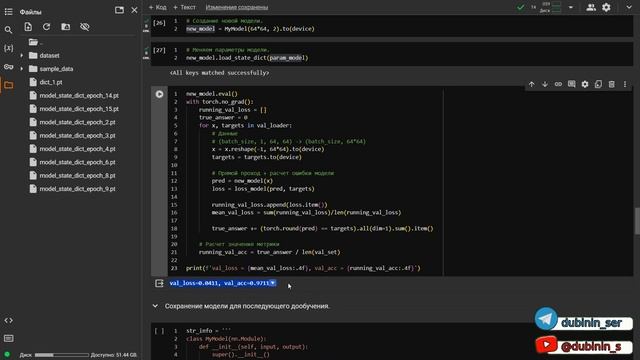Open the table of contents sidebar icon
Image resolution: width=640 pixels, height=360 pixels.
(x=8, y=12)
